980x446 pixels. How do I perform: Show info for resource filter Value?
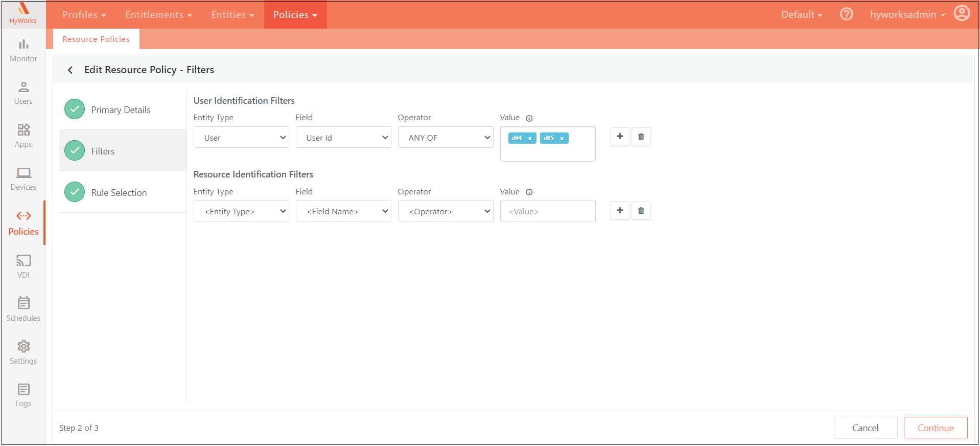click(529, 192)
